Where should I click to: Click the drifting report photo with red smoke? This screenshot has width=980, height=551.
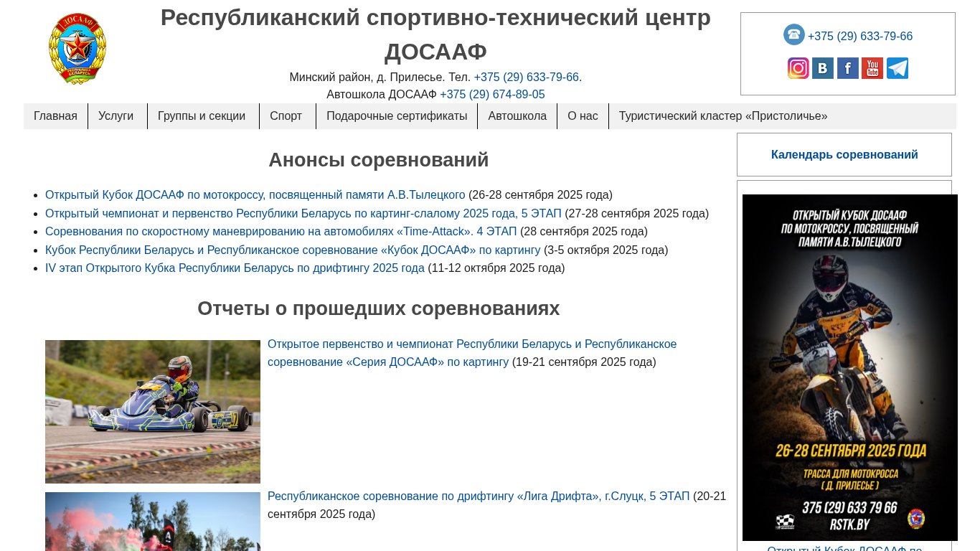click(153, 522)
